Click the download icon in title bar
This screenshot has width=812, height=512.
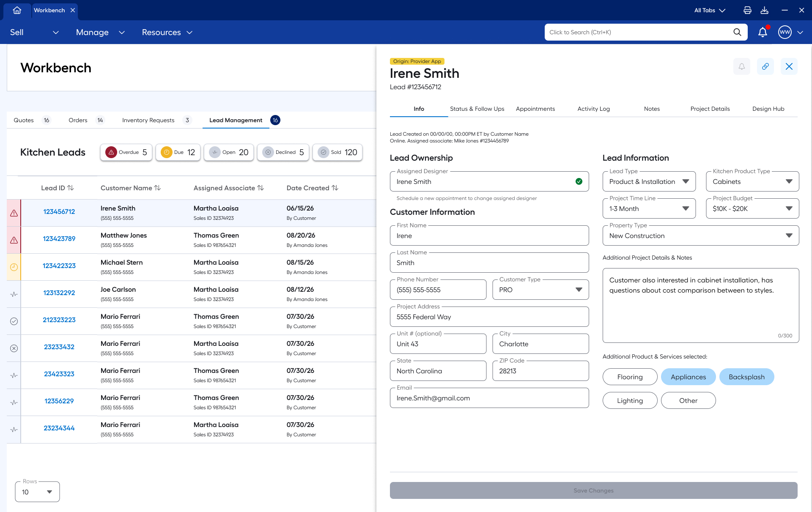tap(764, 10)
